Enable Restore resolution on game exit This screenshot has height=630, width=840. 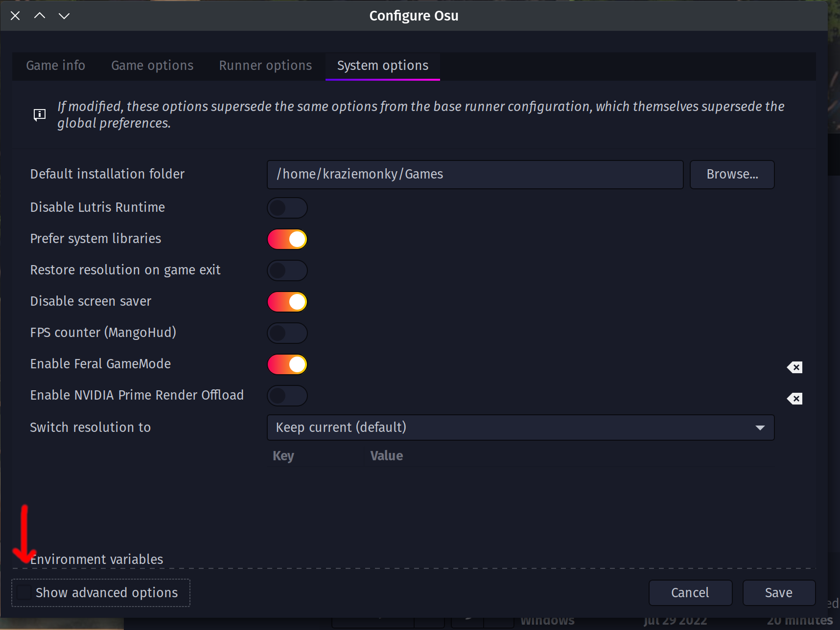[x=287, y=270]
